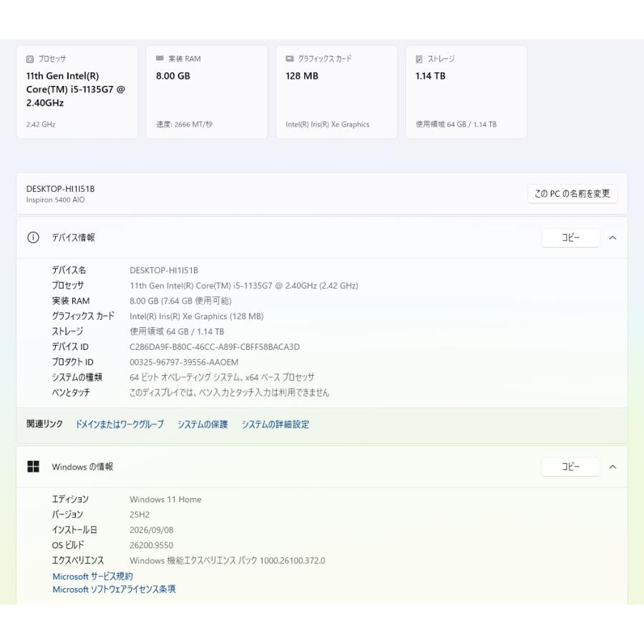The width and height of the screenshot is (644, 644).
Task: Click DESKTOP-HI1I51B header above Inspiron model
Action: click(x=60, y=189)
